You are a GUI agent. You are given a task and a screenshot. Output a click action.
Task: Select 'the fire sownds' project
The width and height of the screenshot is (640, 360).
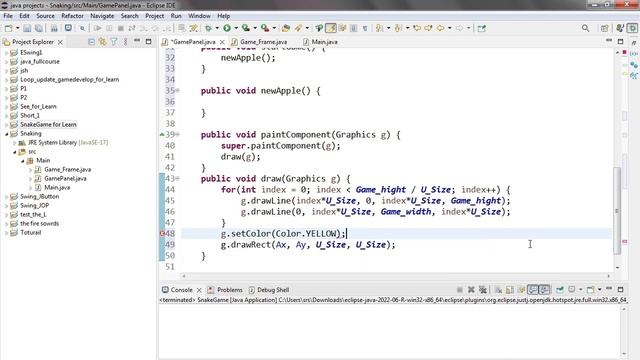[40, 223]
